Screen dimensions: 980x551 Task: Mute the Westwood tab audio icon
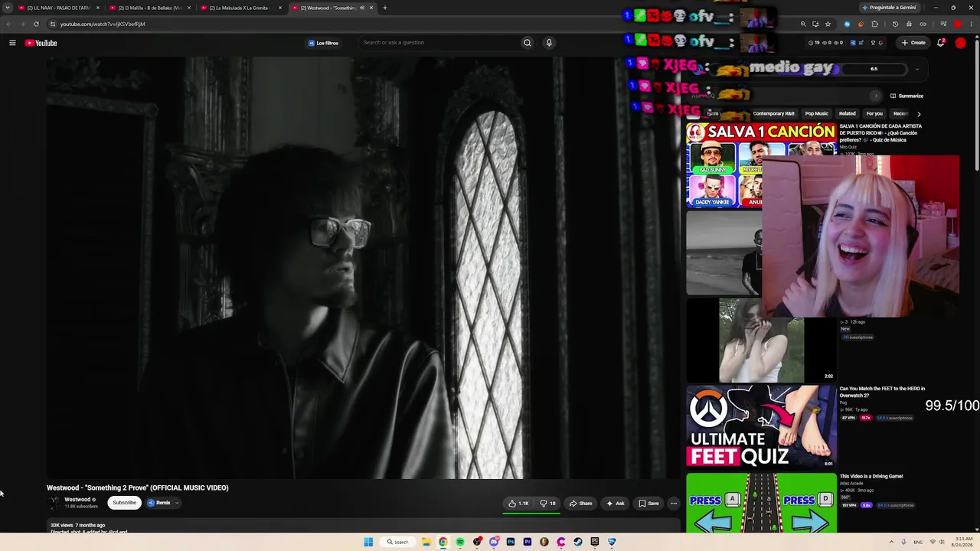click(x=362, y=8)
